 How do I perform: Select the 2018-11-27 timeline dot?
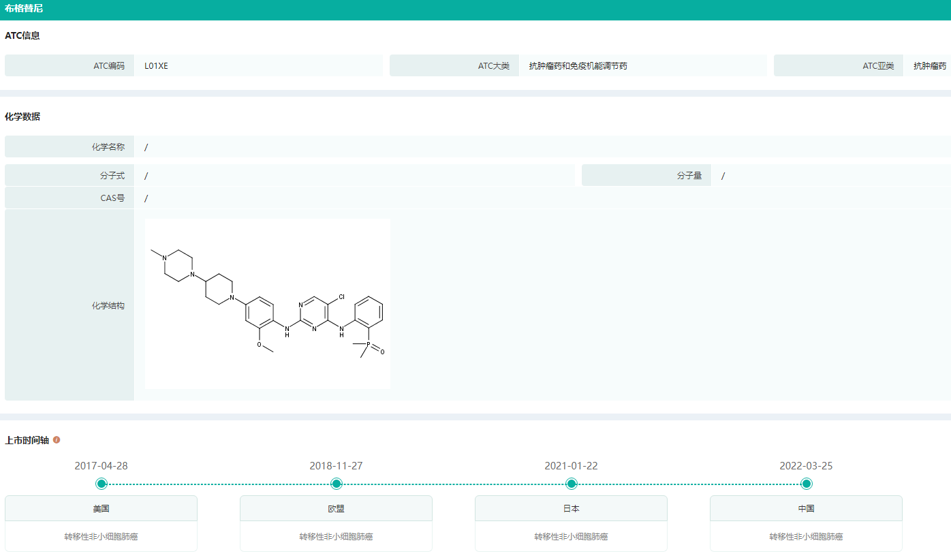click(336, 484)
